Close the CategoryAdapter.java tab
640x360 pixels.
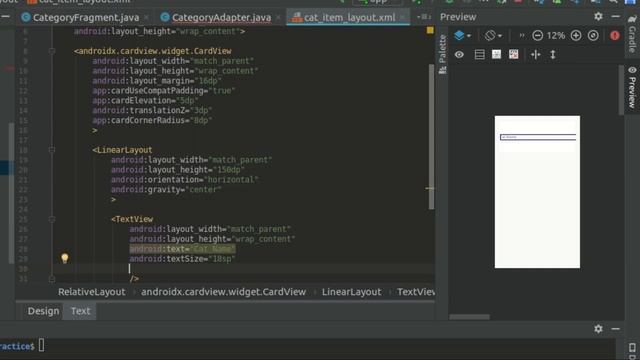(278, 18)
